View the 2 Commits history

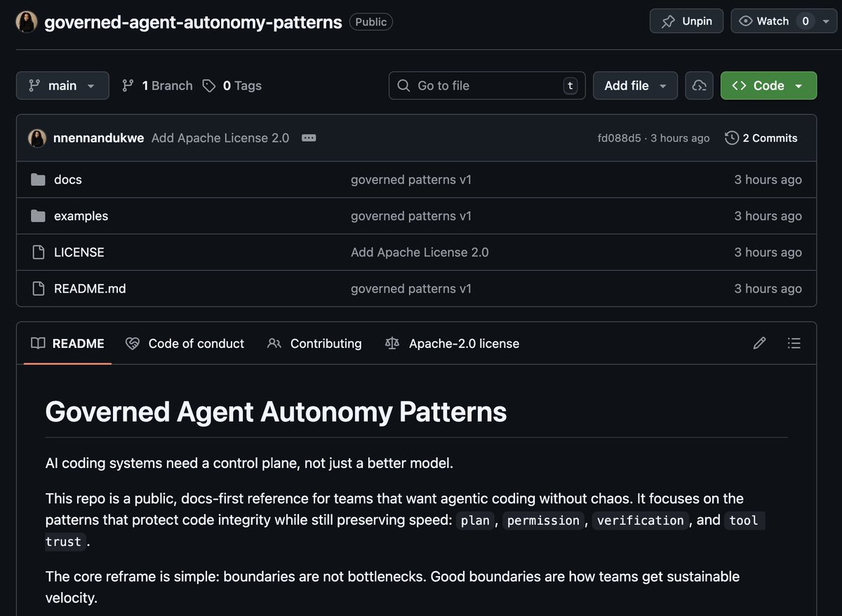click(761, 138)
